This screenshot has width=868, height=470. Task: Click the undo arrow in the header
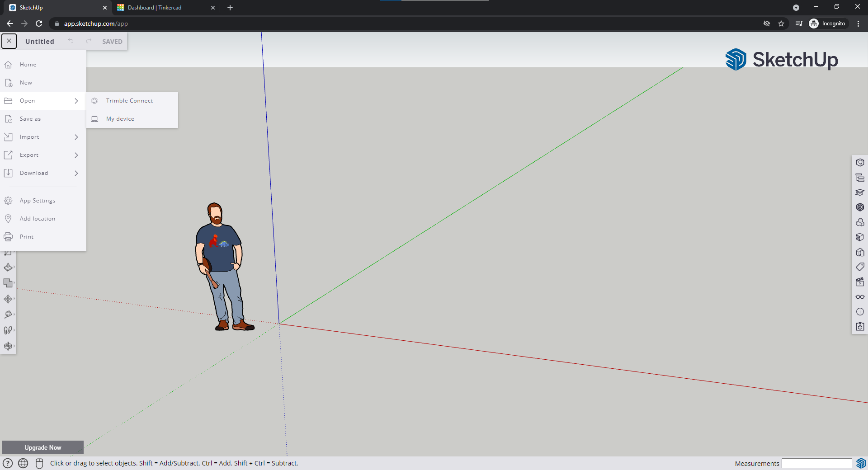pos(71,41)
